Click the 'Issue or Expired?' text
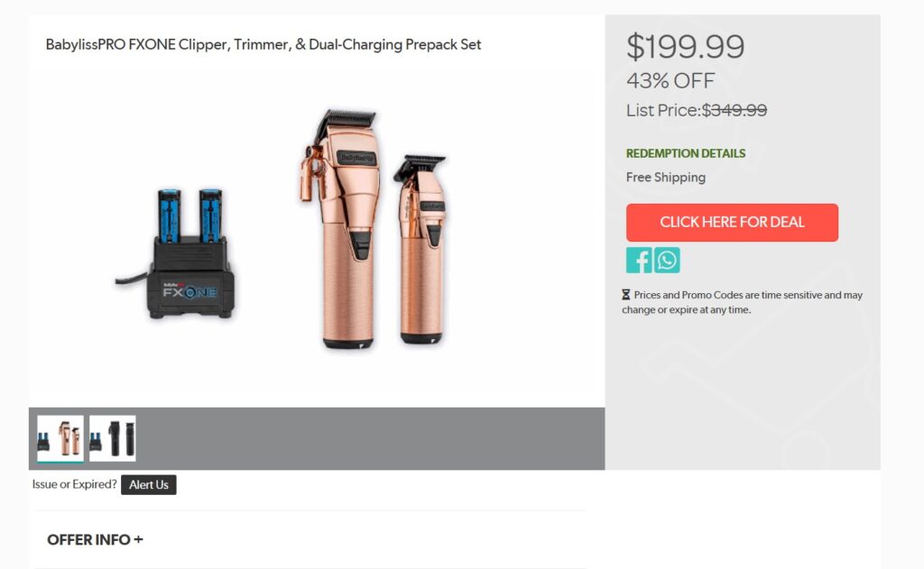 [x=74, y=484]
